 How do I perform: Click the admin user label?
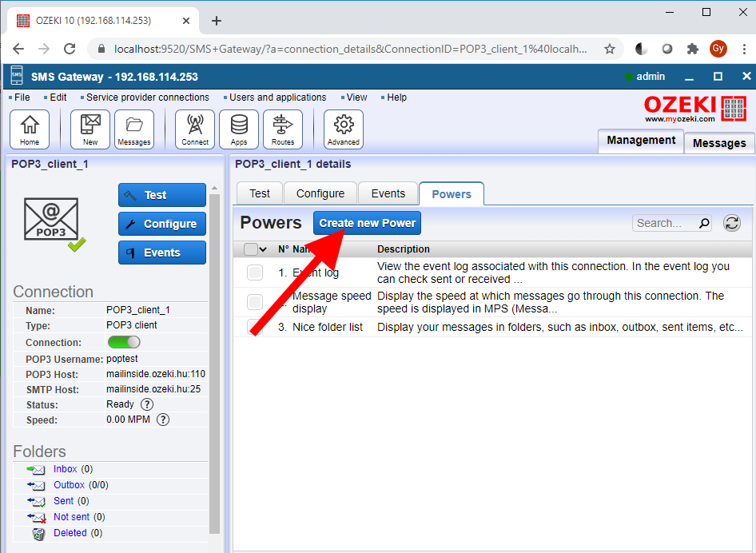pos(651,76)
